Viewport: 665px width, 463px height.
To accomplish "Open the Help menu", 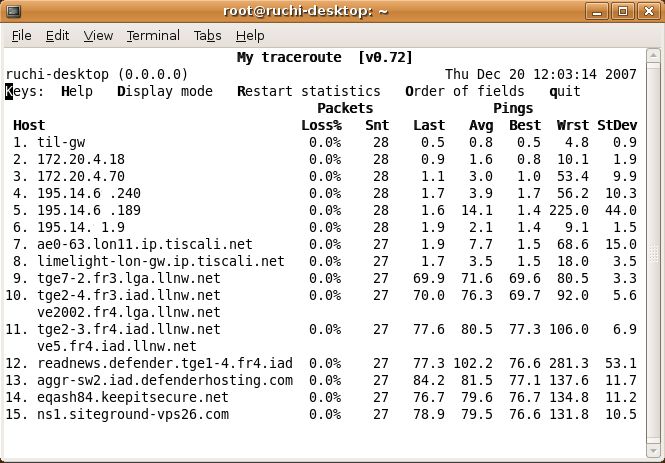I will click(x=250, y=36).
